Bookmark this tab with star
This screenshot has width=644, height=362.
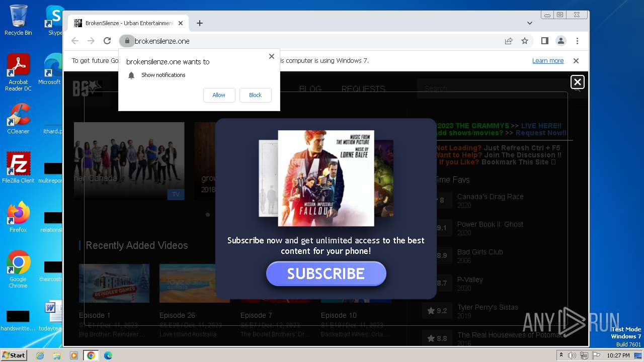pos(525,41)
